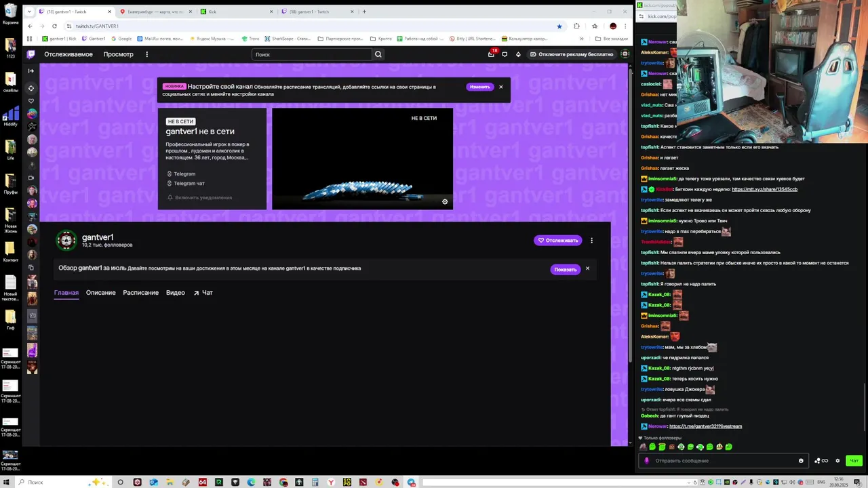Viewport: 868px width, 488px height.
Task: Open the Telegram link in channel panel
Action: [x=181, y=174]
